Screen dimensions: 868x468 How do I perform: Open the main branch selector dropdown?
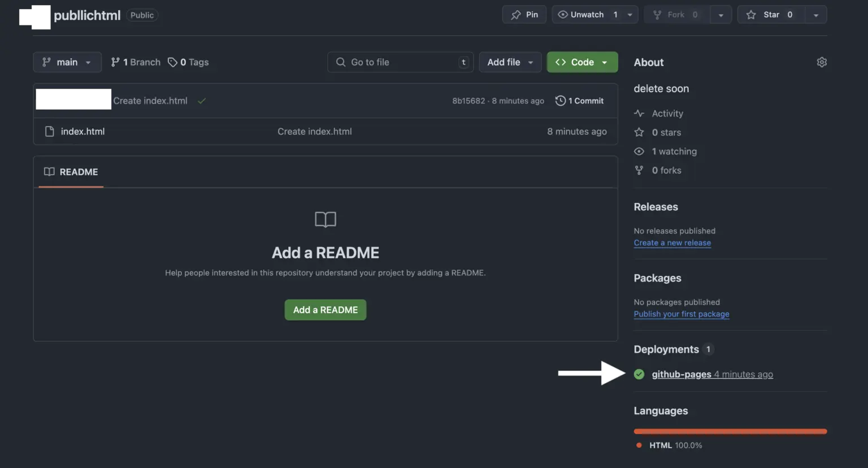tap(67, 62)
